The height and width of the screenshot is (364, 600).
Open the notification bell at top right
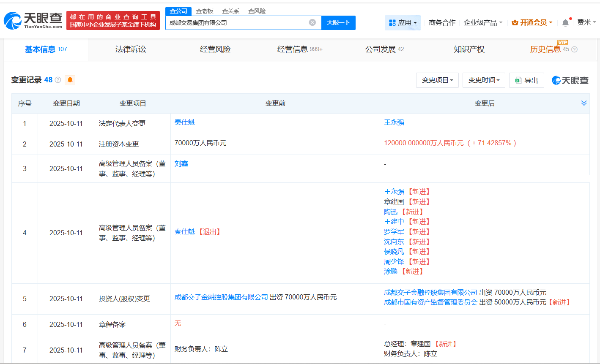565,22
